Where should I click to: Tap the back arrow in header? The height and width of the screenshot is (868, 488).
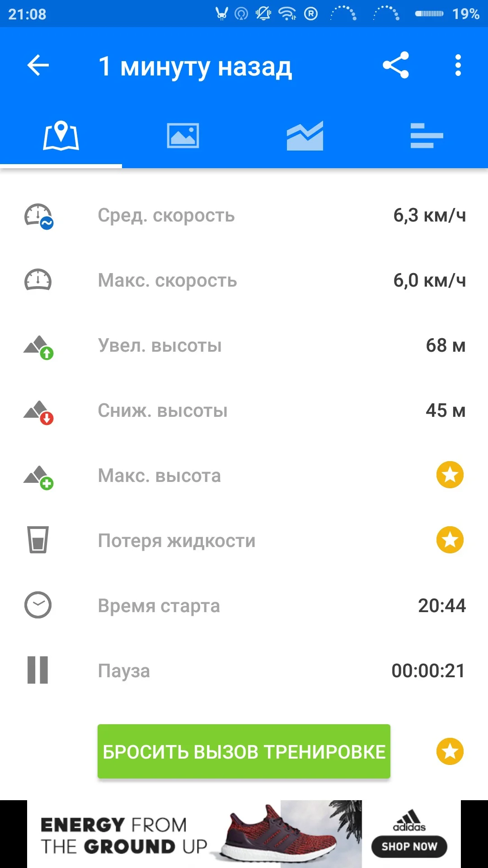38,66
